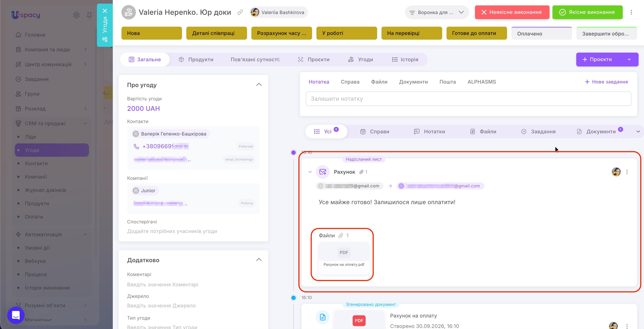Click email envelope icon next to Рахунок
The height and width of the screenshot is (329, 644).
point(323,172)
